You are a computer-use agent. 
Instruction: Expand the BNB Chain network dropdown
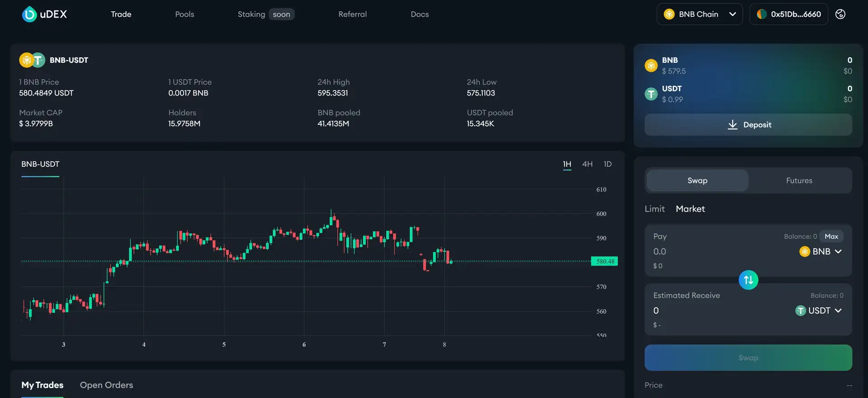pos(732,14)
